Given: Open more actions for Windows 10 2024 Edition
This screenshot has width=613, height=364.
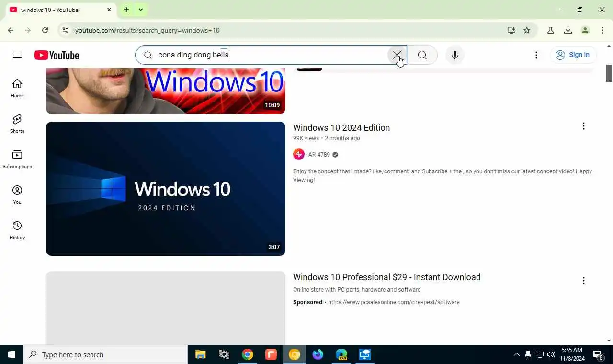Looking at the screenshot, I should point(583,126).
